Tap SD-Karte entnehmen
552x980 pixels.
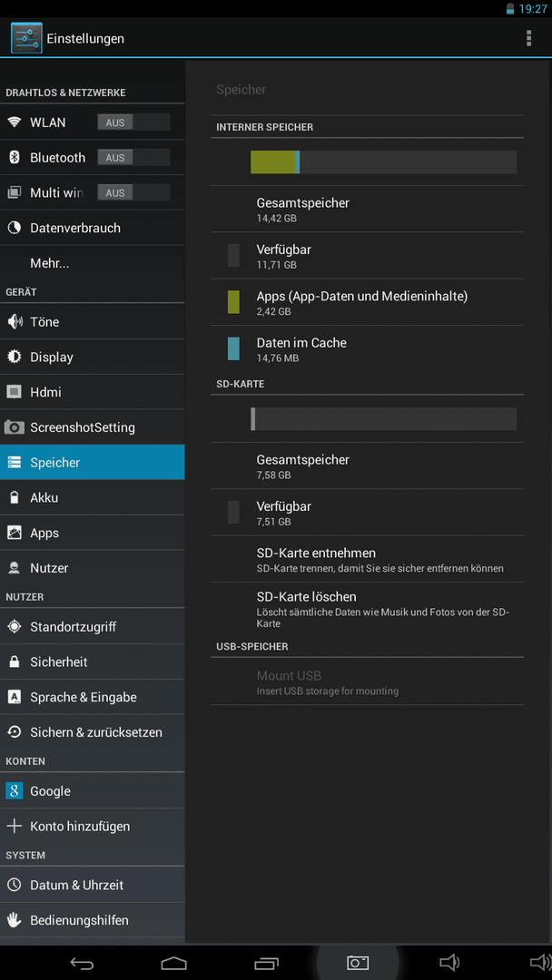point(367,559)
